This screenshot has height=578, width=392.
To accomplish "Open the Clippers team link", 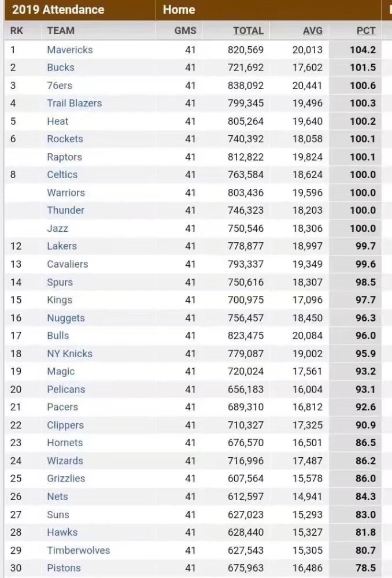I will (x=65, y=425).
